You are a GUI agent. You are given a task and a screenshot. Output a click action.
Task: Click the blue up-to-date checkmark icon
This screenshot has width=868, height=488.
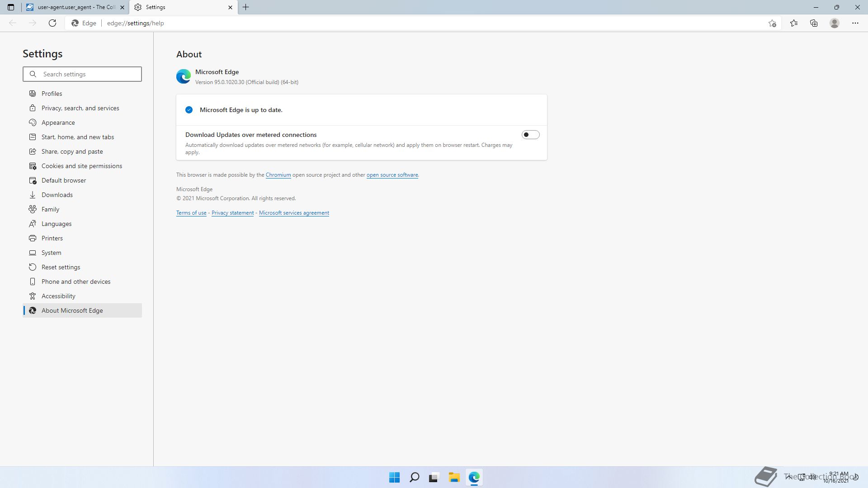(189, 110)
